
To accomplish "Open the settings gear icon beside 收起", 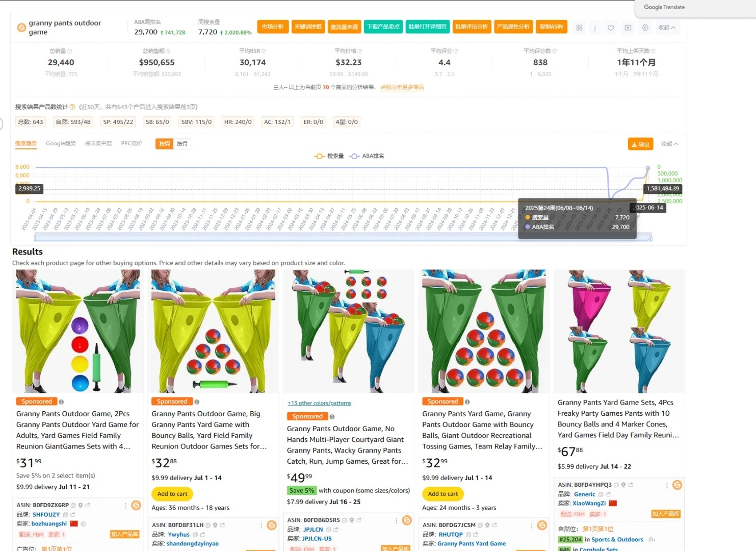I will (645, 28).
